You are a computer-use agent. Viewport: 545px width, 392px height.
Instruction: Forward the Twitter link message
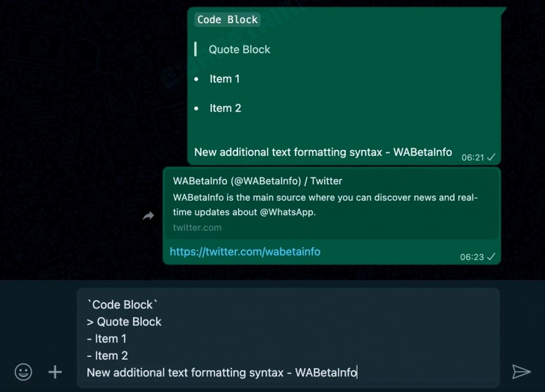click(x=149, y=216)
